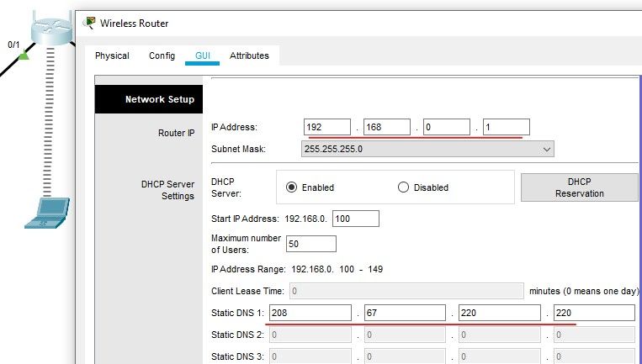Click the 0/1 port label
Screen dimensions: 642x364
pos(13,45)
